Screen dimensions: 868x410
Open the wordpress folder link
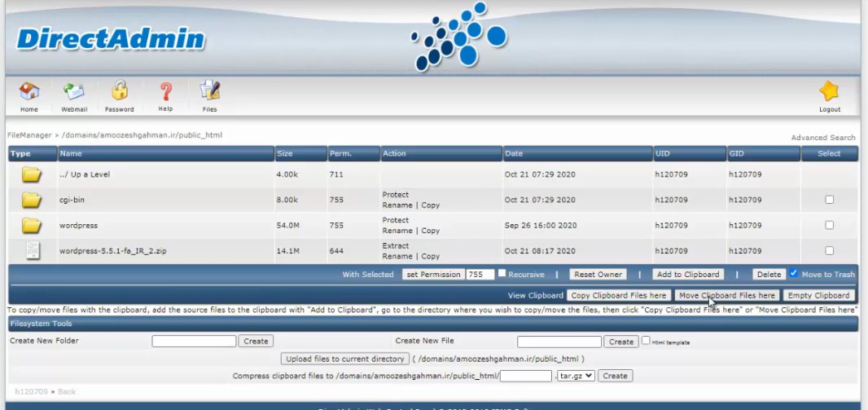coord(79,226)
